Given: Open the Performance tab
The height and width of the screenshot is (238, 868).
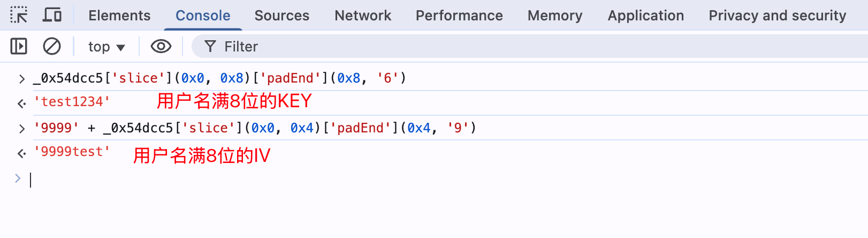Looking at the screenshot, I should (459, 16).
